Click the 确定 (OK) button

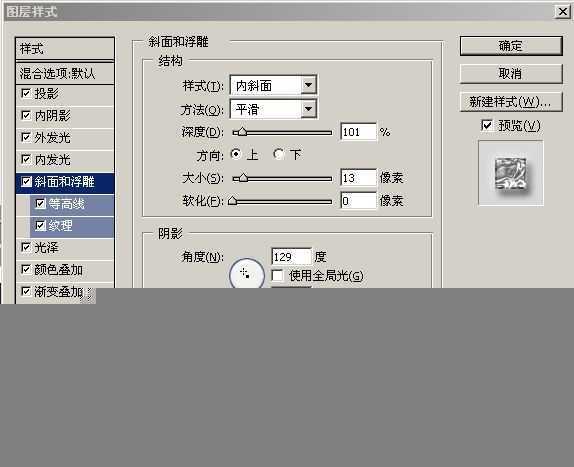click(x=511, y=46)
